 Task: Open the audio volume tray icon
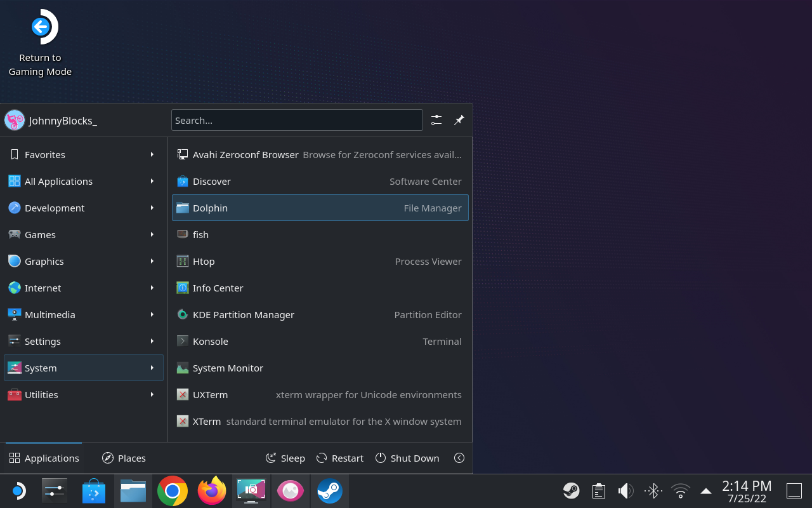coord(625,491)
